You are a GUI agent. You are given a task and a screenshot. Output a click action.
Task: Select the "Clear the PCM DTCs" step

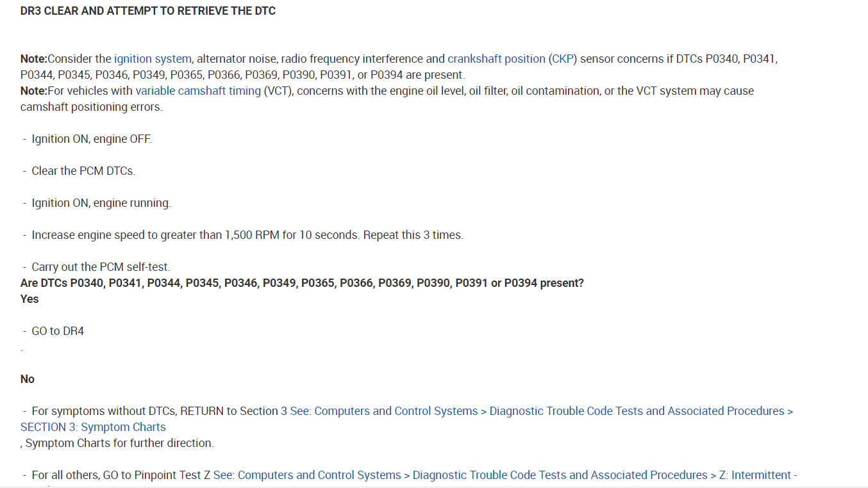coord(83,171)
